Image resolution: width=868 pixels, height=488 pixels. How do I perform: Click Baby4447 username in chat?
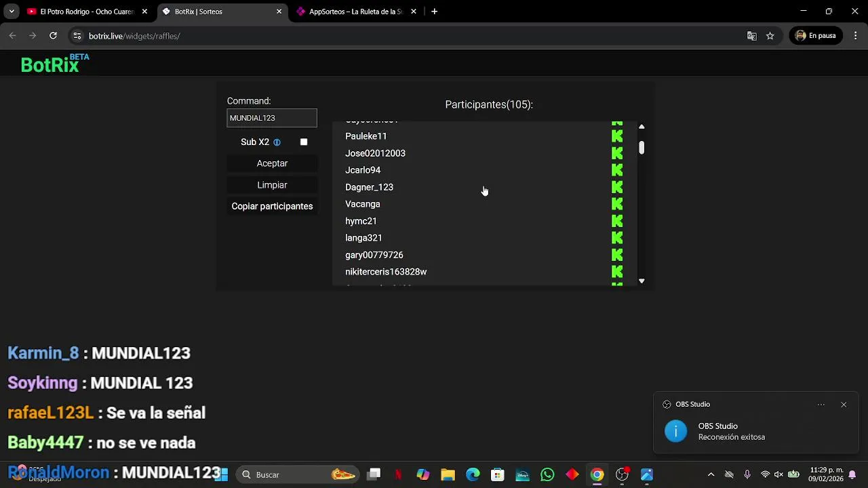pos(45,443)
